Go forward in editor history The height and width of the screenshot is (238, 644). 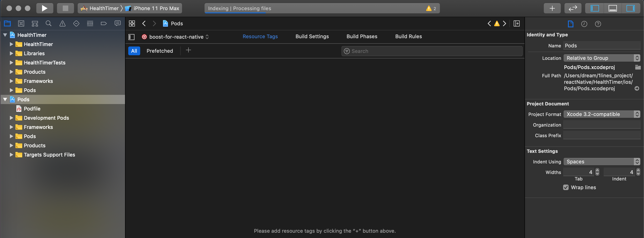pyautogui.click(x=154, y=23)
